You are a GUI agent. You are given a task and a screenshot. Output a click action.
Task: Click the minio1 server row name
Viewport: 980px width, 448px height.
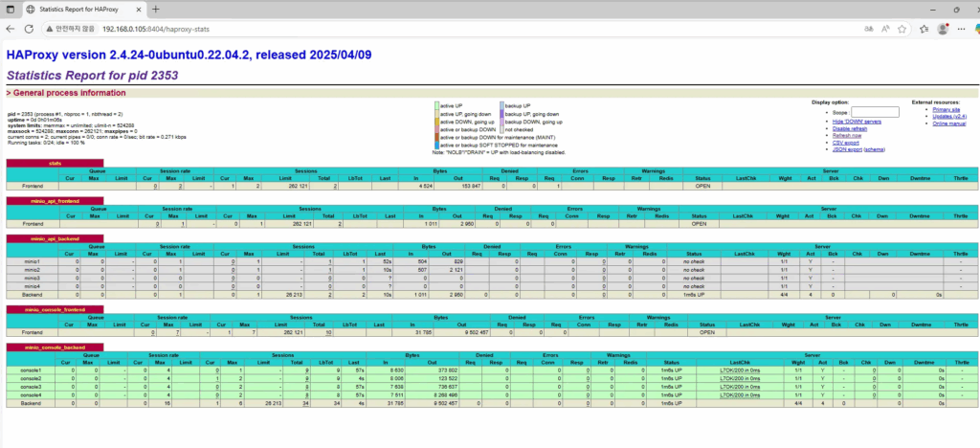[33, 261]
